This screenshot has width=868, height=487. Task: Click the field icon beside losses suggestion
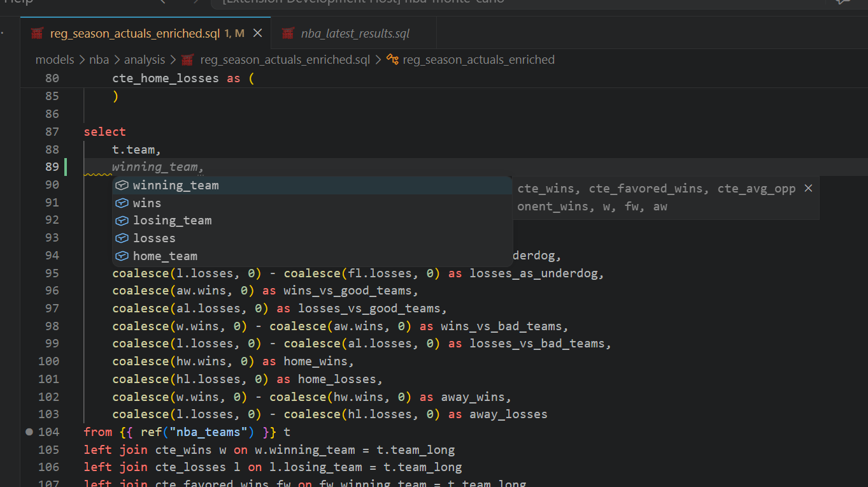tap(122, 238)
